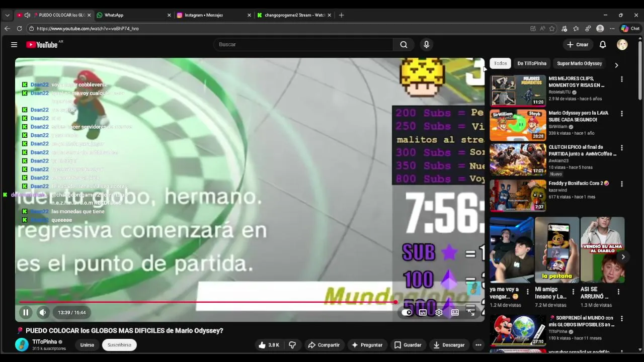Open the YouTube account avatar menu
644x362 pixels.
(622, 45)
